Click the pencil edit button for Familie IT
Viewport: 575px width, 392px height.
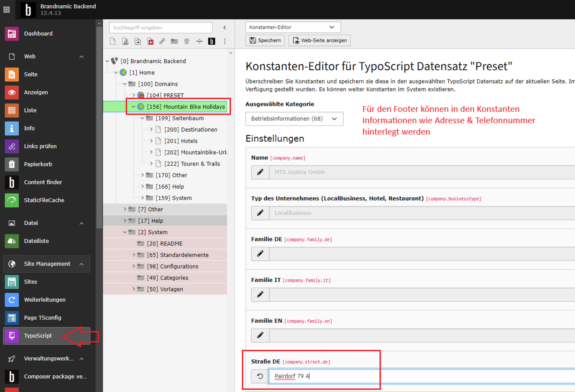coord(260,294)
